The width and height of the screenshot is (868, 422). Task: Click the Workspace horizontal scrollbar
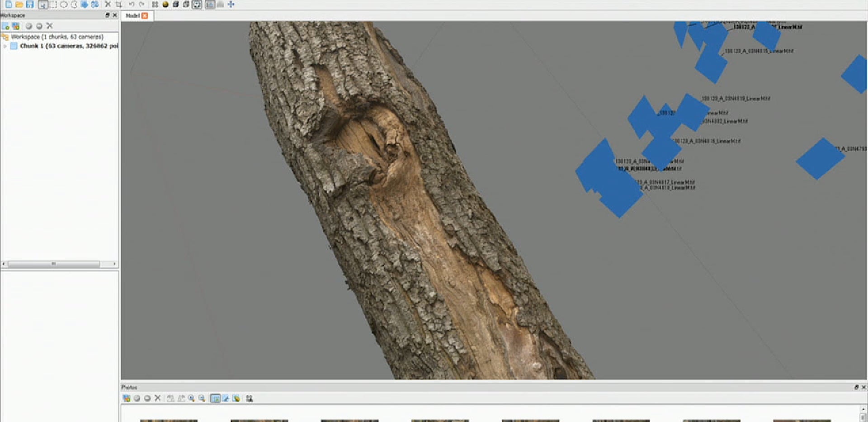tap(53, 264)
